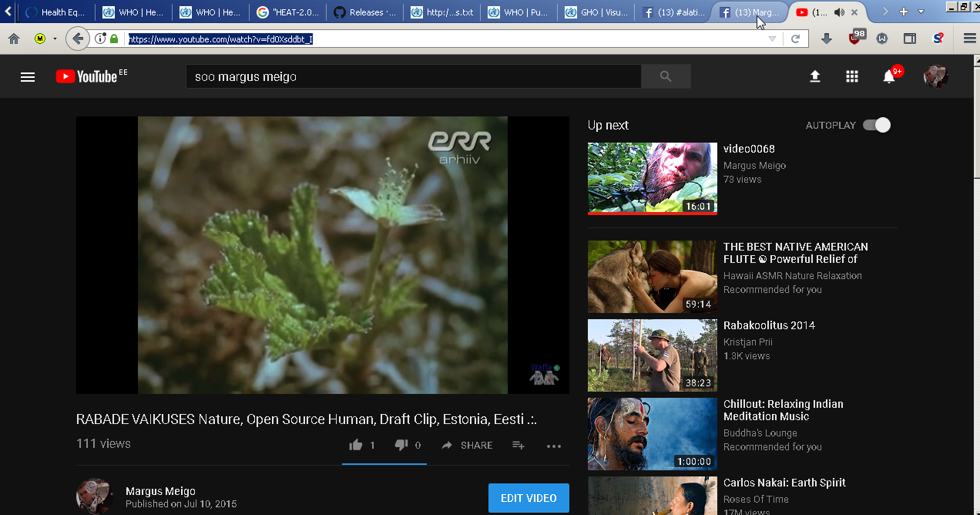
Task: Open the Chillout Indian Meditation thumbnail
Action: pos(653,434)
